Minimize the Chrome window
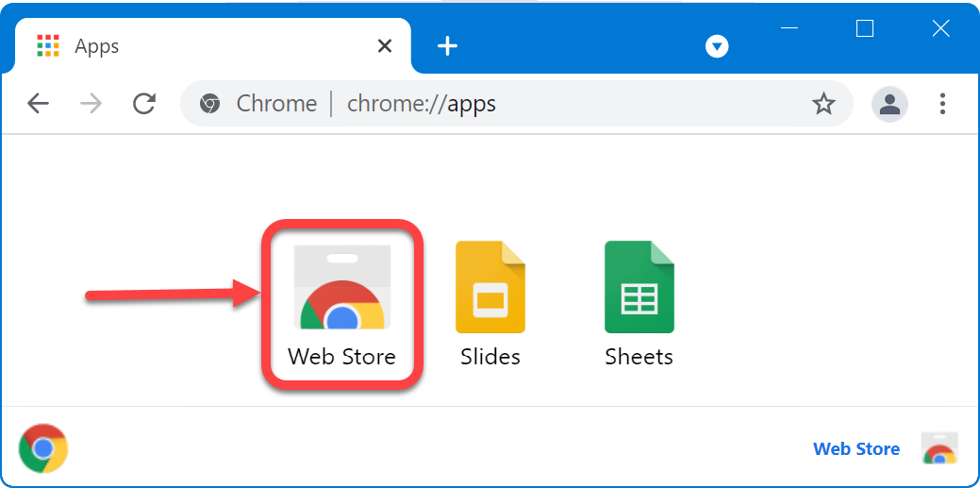The image size is (980, 488). (x=789, y=28)
